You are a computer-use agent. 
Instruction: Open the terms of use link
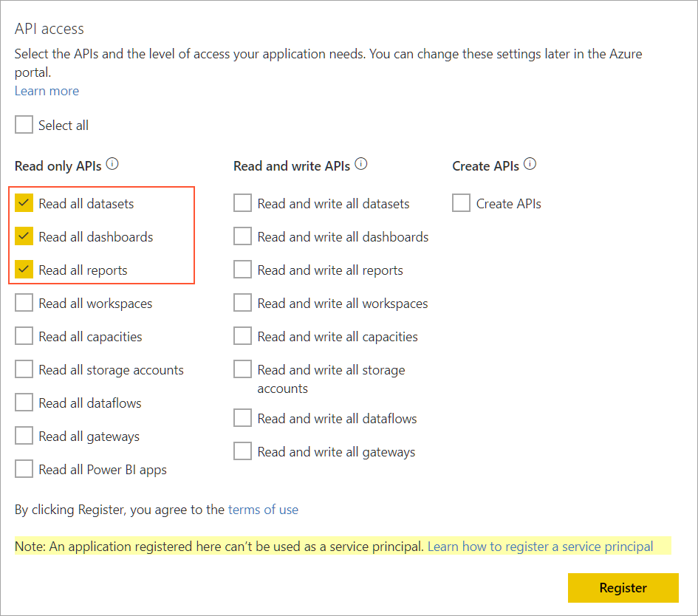[263, 510]
